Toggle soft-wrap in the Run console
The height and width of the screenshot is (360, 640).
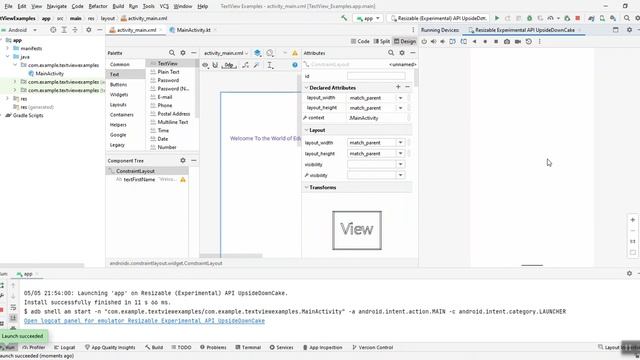click(x=13, y=307)
